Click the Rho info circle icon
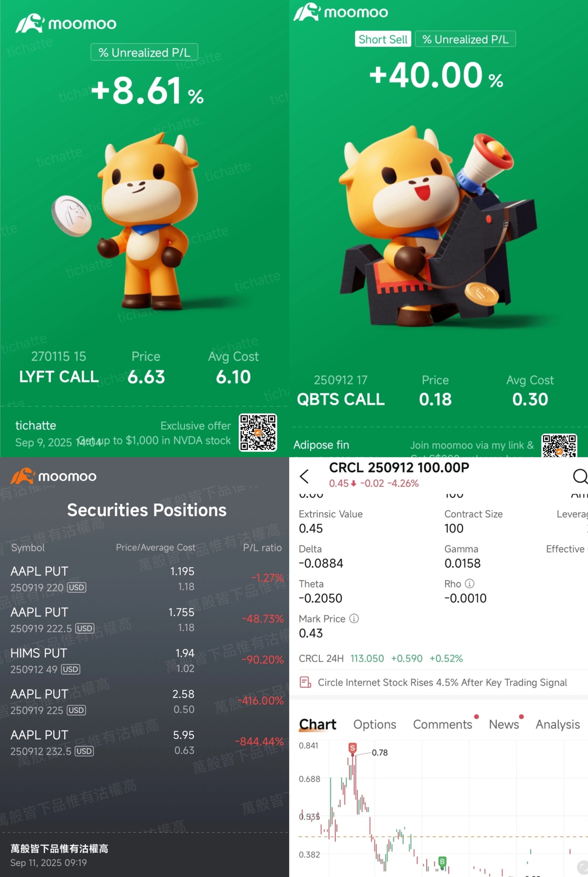This screenshot has width=588, height=877. (470, 583)
